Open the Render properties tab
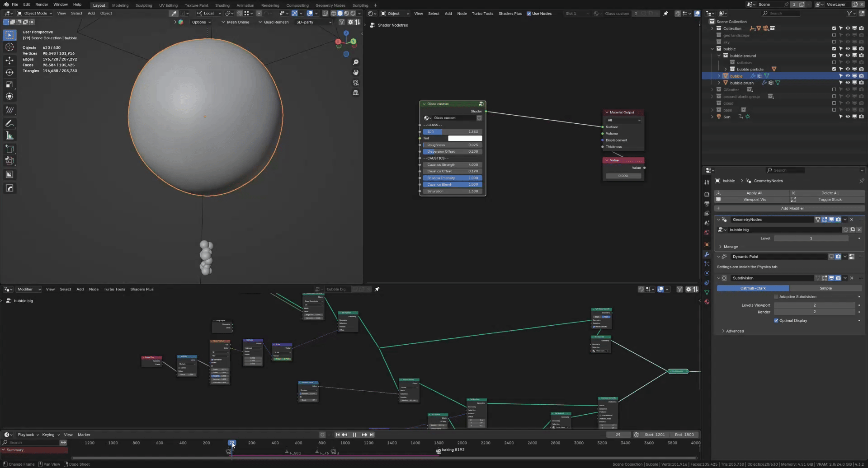Screen dimensions: 868x468 pos(707,194)
